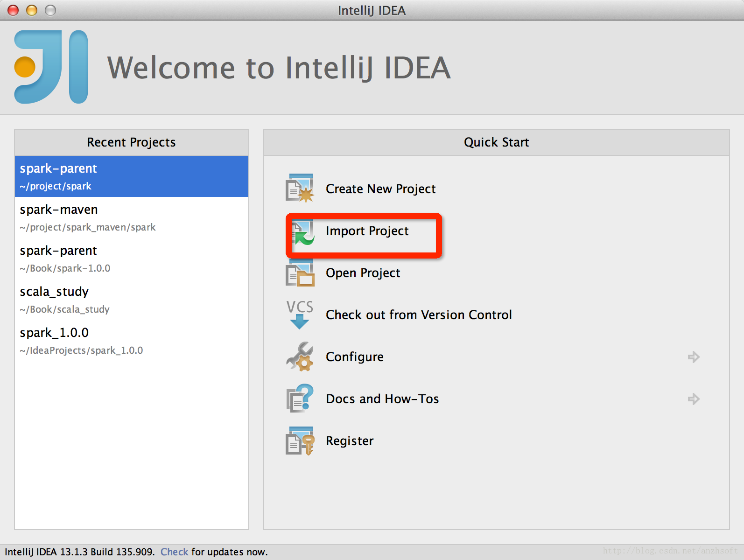
Task: Click the Docs and How-Tos question icon
Action: point(300,399)
